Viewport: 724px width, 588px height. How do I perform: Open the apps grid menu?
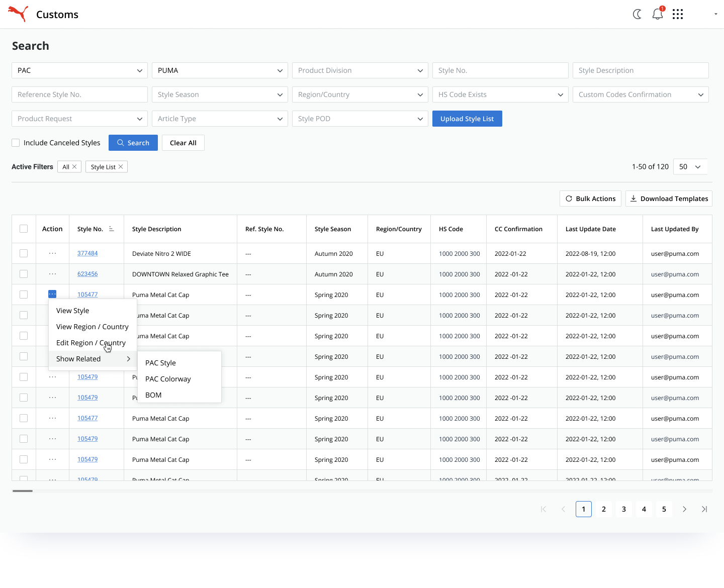pos(678,14)
